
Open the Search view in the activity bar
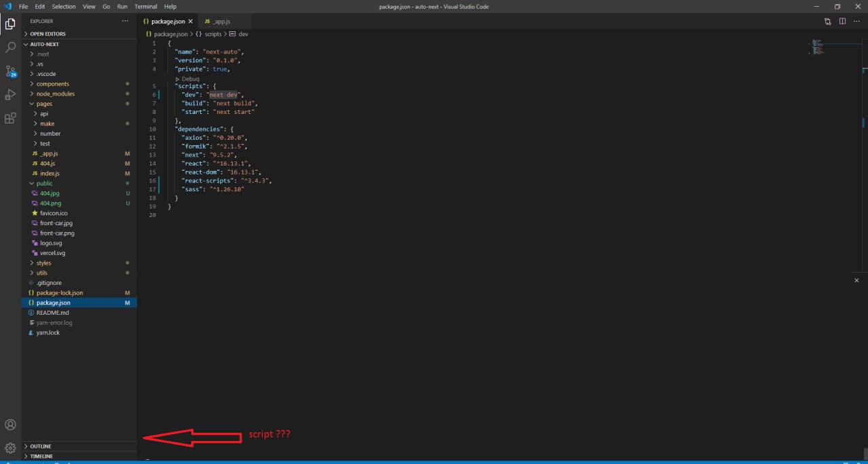[x=10, y=47]
